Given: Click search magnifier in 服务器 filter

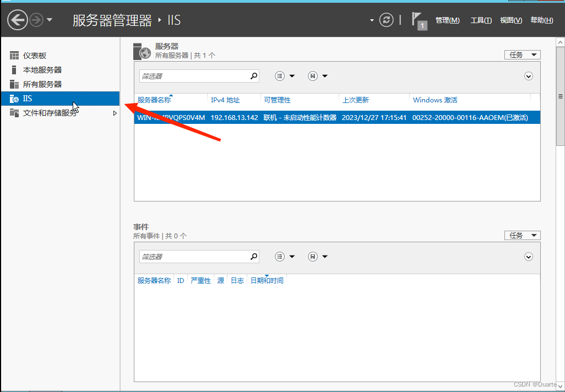Looking at the screenshot, I should coord(254,75).
